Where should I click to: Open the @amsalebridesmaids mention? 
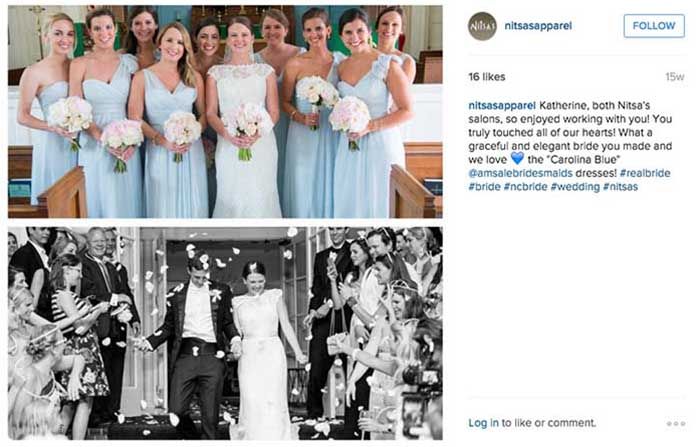521,173
